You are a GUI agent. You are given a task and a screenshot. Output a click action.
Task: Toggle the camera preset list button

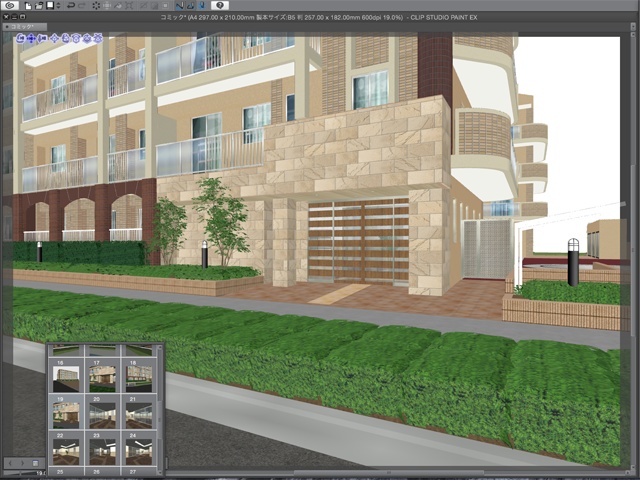click(x=35, y=463)
